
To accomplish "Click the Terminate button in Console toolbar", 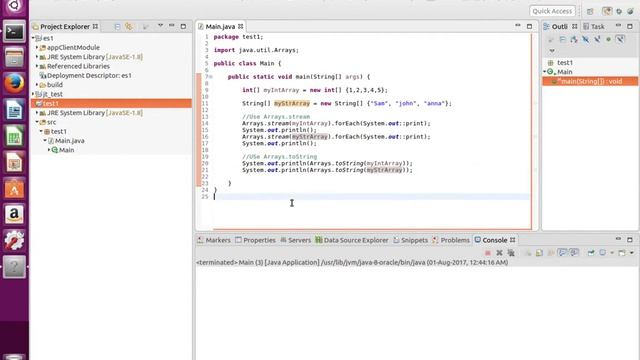I will point(487,253).
